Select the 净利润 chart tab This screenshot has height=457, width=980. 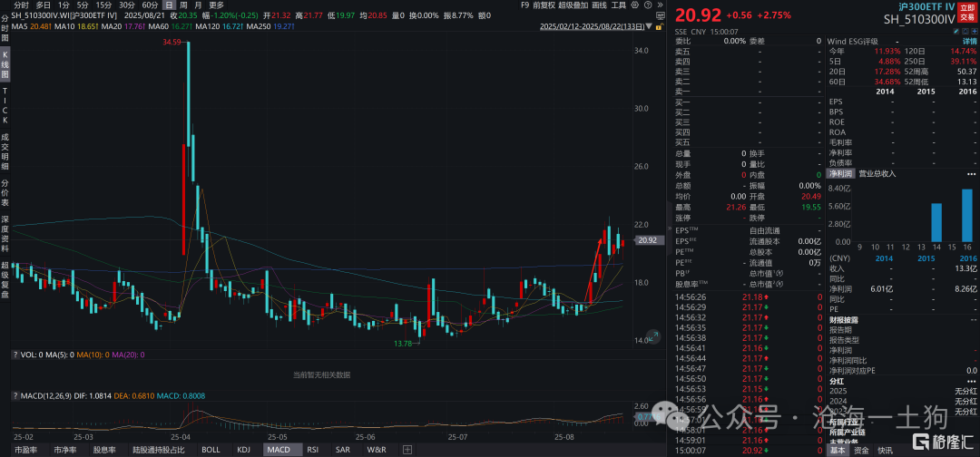click(840, 173)
